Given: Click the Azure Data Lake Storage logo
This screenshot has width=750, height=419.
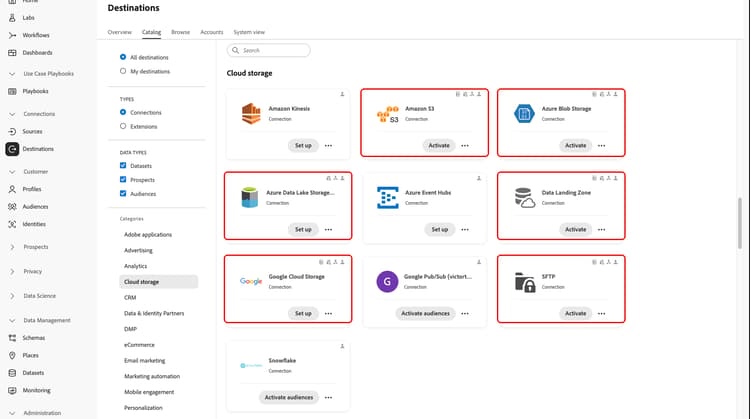Looking at the screenshot, I should (250, 197).
